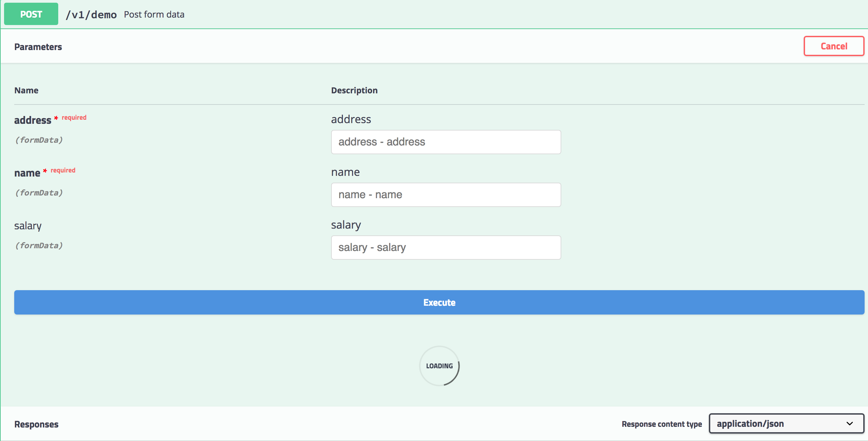Click the /v1/demo endpoint path link
This screenshot has width=868, height=441.
point(91,14)
